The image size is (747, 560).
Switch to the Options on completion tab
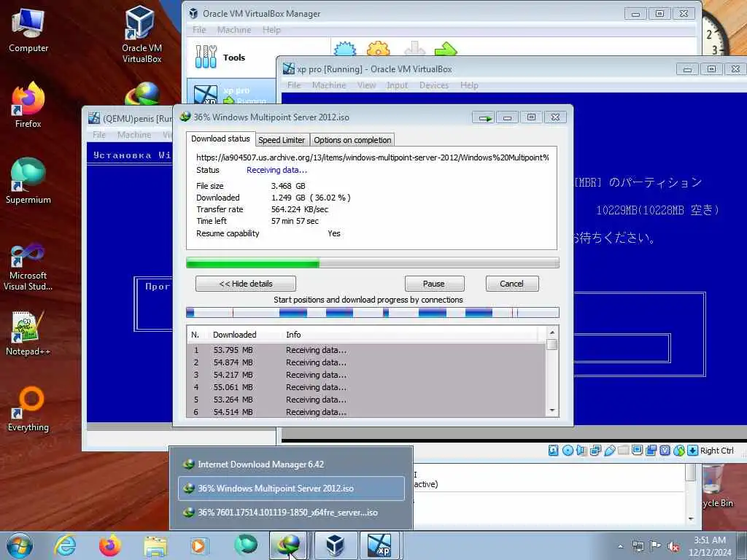(x=352, y=140)
